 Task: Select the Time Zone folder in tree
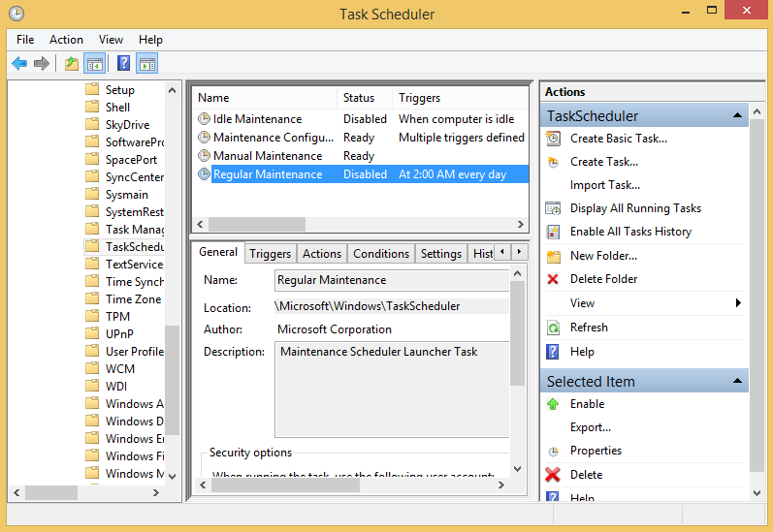[133, 298]
